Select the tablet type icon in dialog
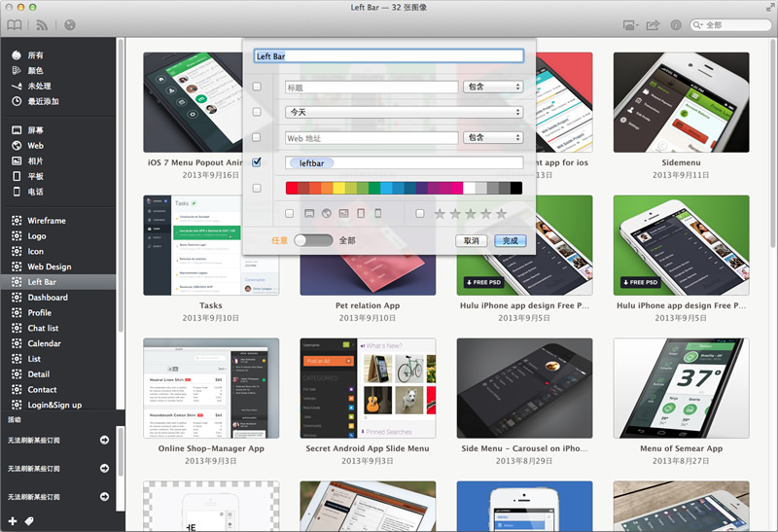Image resolution: width=778 pixels, height=532 pixels. [x=361, y=213]
